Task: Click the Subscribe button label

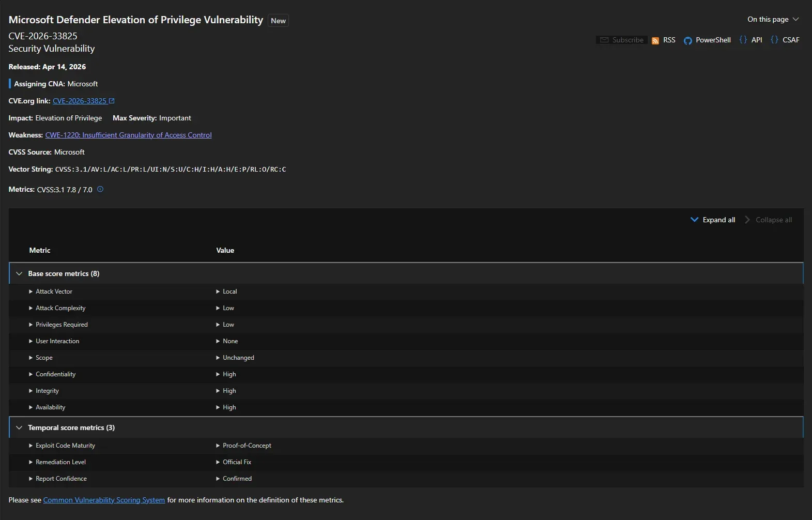Action: 628,40
